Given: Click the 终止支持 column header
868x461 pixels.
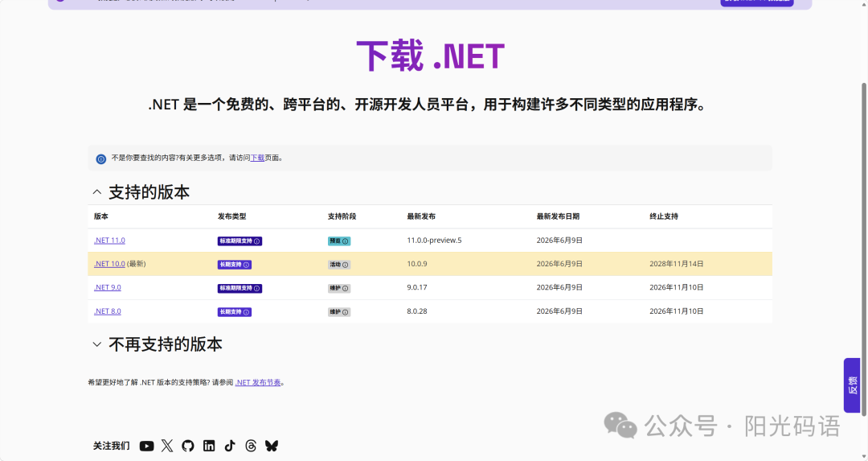Looking at the screenshot, I should [x=664, y=216].
